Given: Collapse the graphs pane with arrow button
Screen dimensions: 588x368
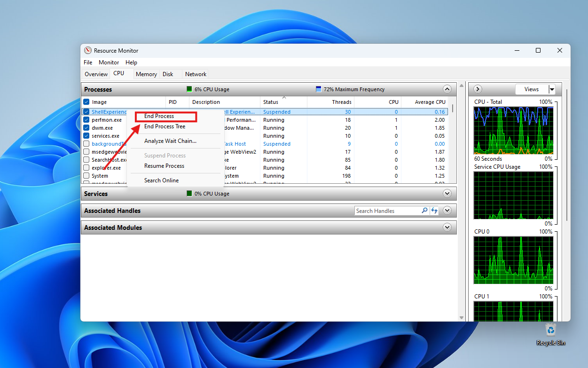Looking at the screenshot, I should coord(478,89).
